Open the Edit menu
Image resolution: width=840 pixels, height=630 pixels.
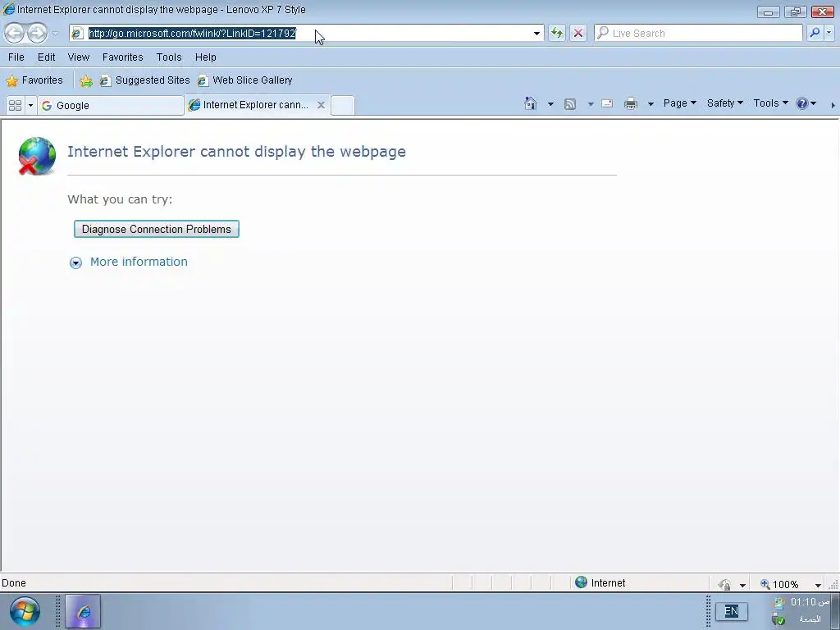(x=46, y=57)
